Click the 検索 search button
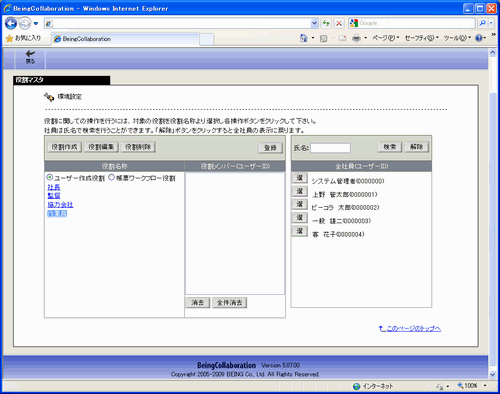The image size is (500, 394). click(x=389, y=147)
